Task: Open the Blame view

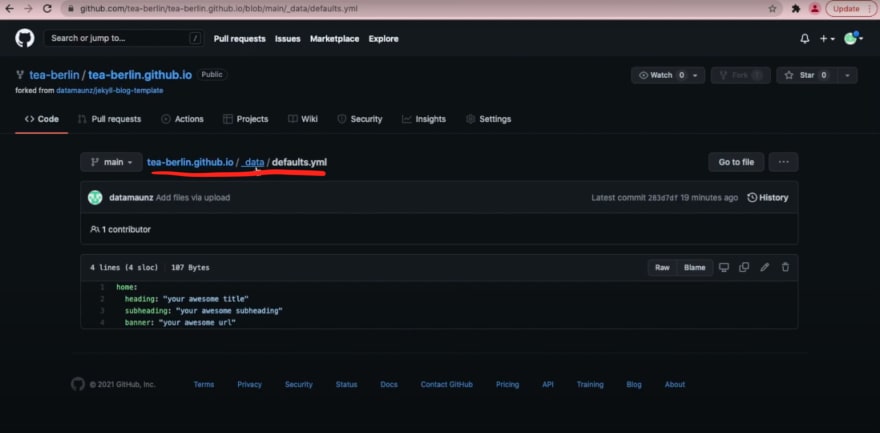Action: click(695, 268)
